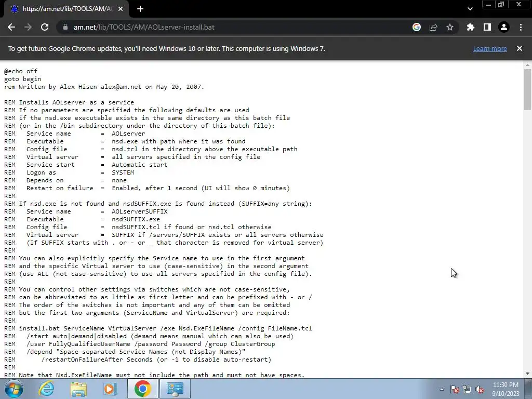Open Windows Explorer from the taskbar

click(78, 389)
